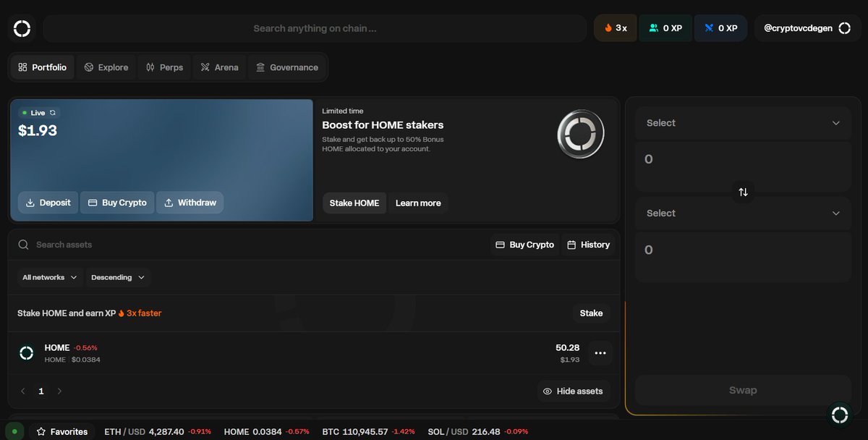Open the Learn more link
Viewport: 868px width, 440px height.
(418, 203)
